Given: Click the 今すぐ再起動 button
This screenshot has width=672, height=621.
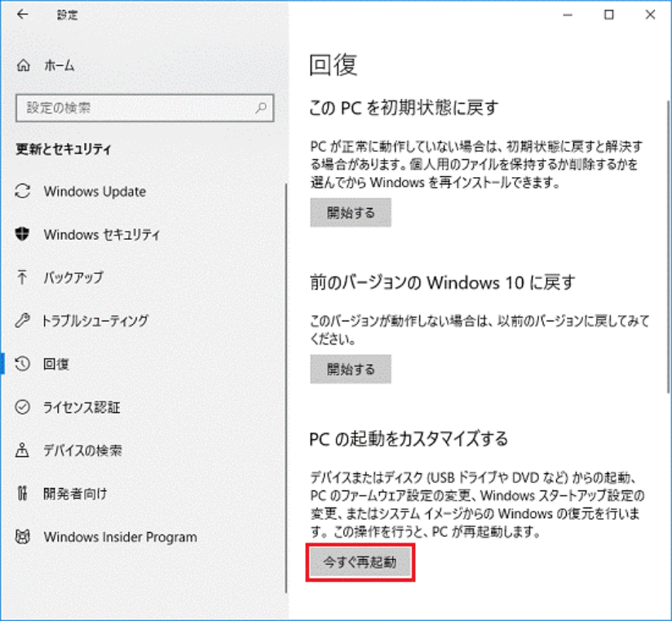Looking at the screenshot, I should click(360, 561).
